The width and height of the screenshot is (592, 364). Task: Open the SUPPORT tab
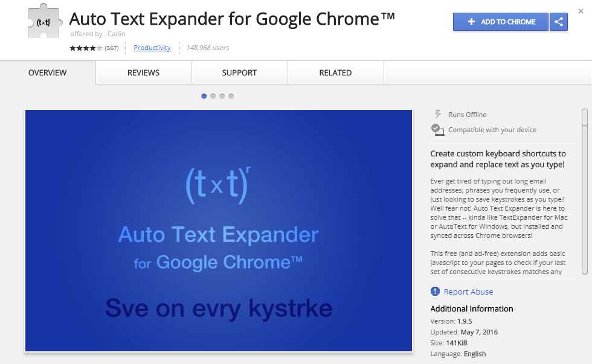239,72
